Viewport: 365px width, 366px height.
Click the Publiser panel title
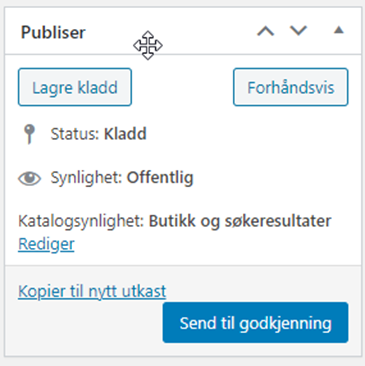[53, 32]
